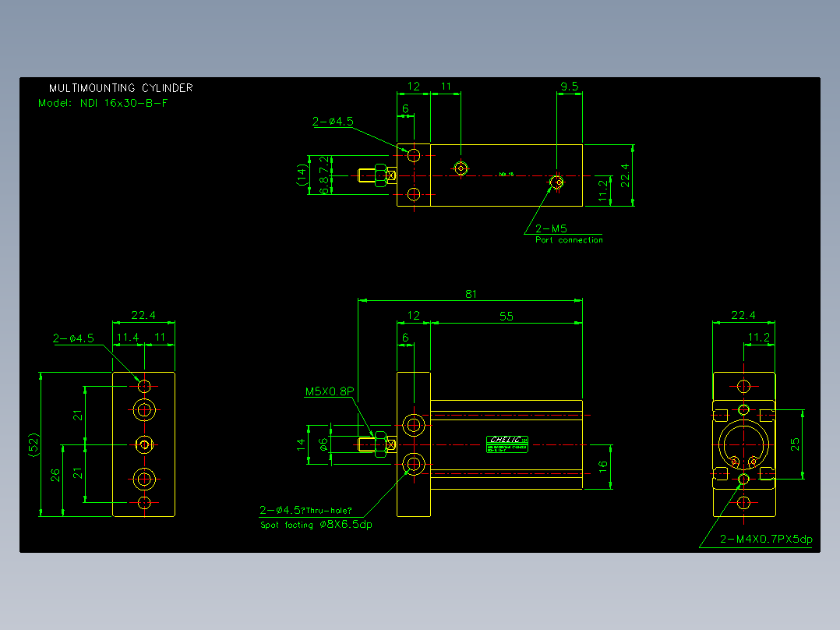Select the 11 dimension beside 11.4

(161, 338)
